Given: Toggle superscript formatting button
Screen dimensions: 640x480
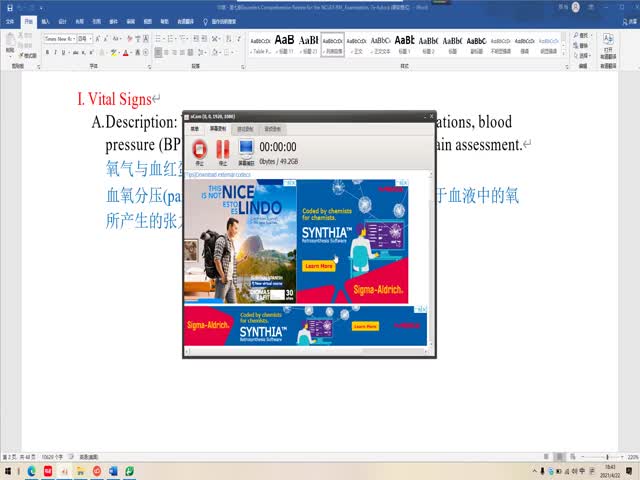Looking at the screenshot, I should coord(91,53).
